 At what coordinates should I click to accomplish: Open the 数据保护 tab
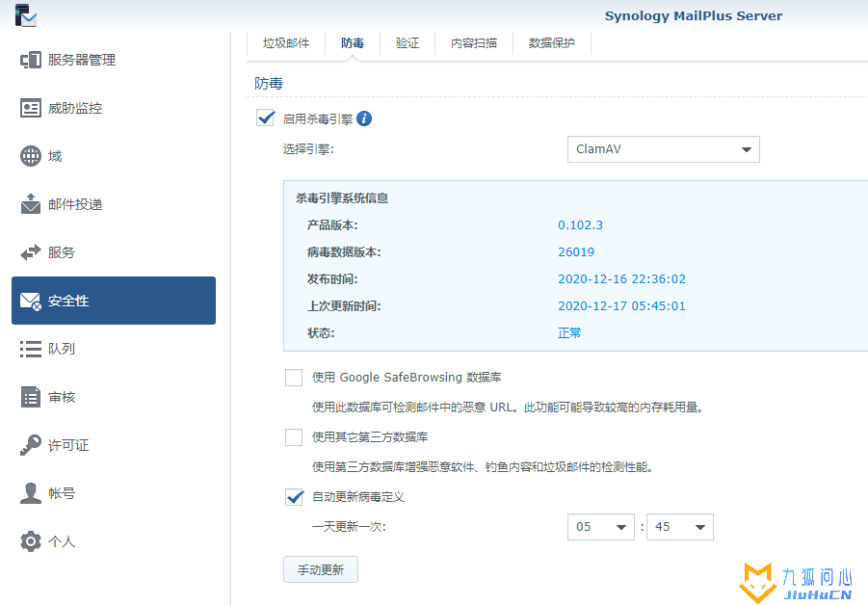(552, 43)
